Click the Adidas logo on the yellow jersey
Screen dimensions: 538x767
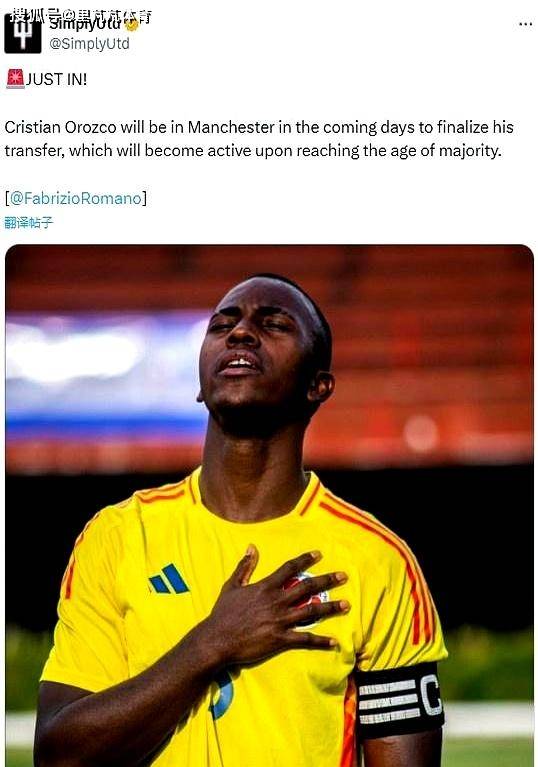(x=169, y=579)
